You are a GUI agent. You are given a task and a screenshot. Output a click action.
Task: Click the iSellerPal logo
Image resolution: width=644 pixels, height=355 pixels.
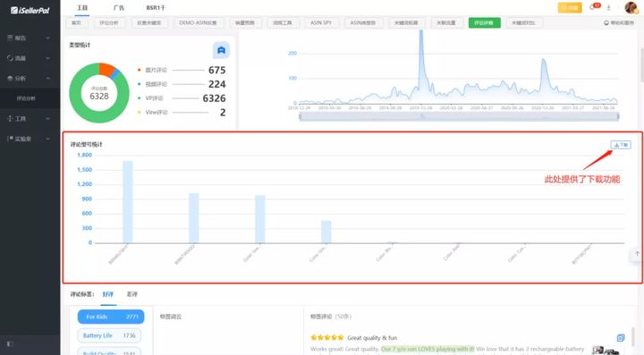coord(30,10)
